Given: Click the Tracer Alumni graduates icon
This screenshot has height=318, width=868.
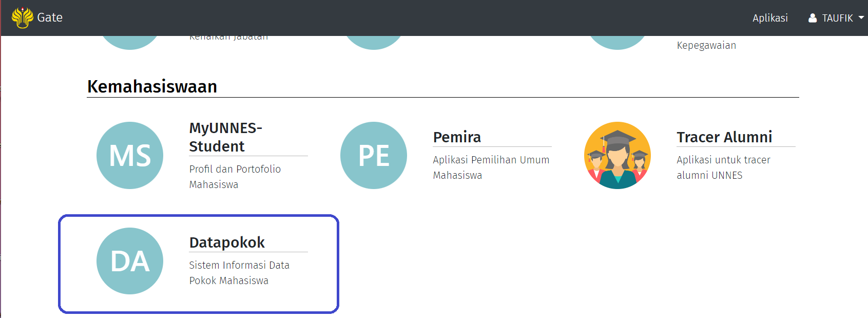Looking at the screenshot, I should [x=618, y=155].
